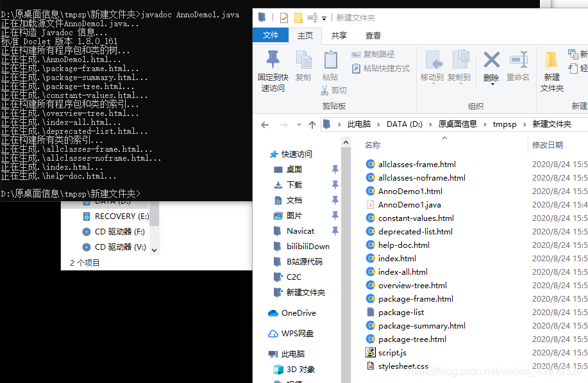Switch to the 查看 ribbon tab
588x383 pixels.
coord(373,36)
